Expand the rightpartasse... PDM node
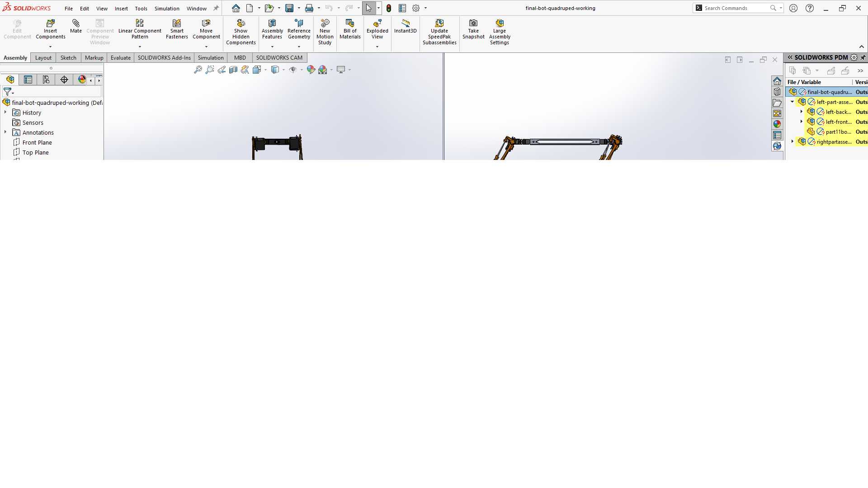Image resolution: width=868 pixels, height=488 pixels. (792, 141)
